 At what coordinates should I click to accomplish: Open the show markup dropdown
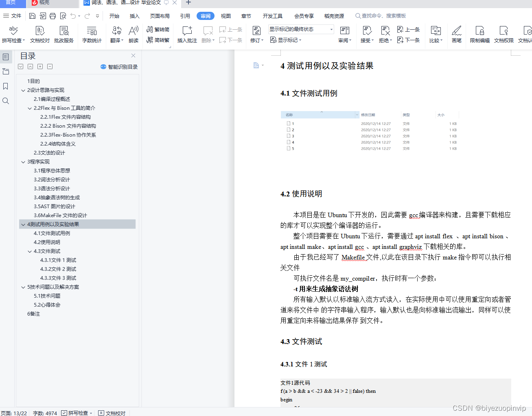[x=286, y=40]
